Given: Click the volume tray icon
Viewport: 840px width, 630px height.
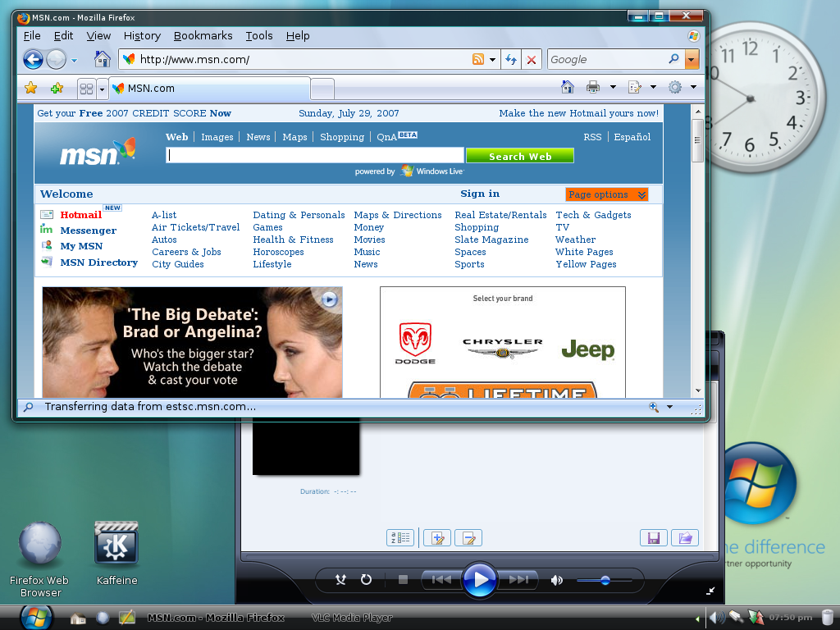Looking at the screenshot, I should pyautogui.click(x=717, y=618).
